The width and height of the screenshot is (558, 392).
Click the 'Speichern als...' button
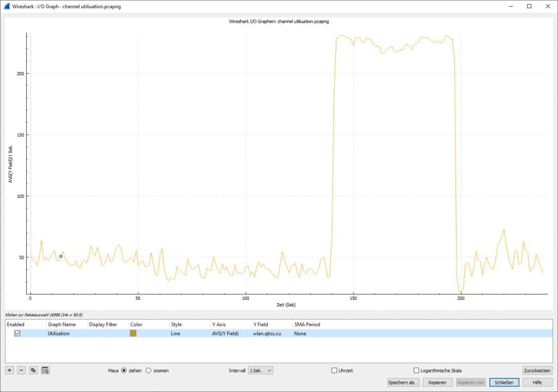pyautogui.click(x=403, y=382)
